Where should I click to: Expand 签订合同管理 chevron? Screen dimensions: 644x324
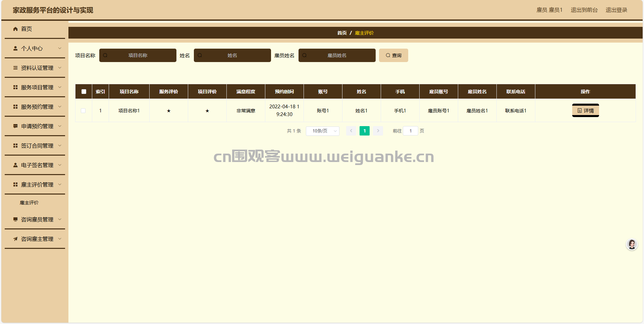click(60, 146)
